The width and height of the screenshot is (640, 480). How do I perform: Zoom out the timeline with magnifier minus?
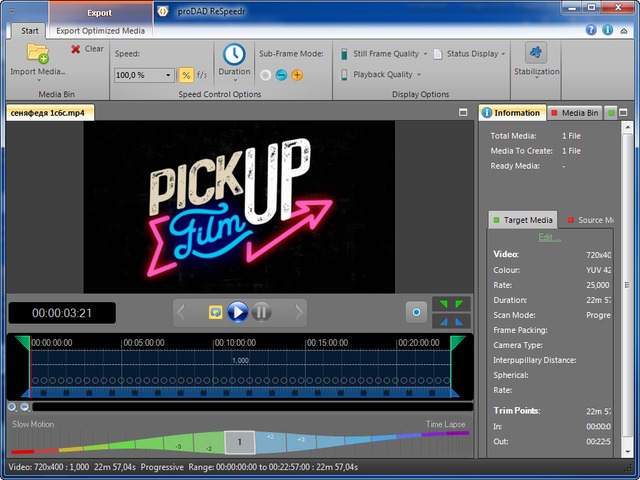(25, 407)
